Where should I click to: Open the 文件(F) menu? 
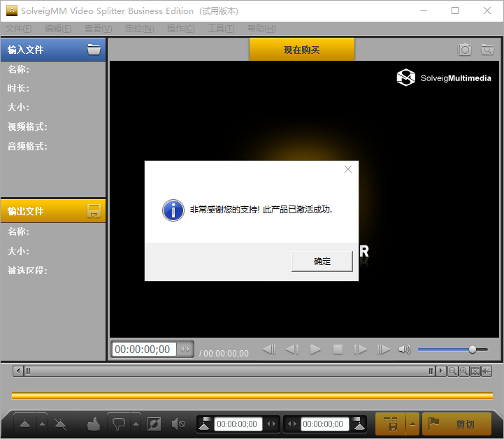(19, 29)
